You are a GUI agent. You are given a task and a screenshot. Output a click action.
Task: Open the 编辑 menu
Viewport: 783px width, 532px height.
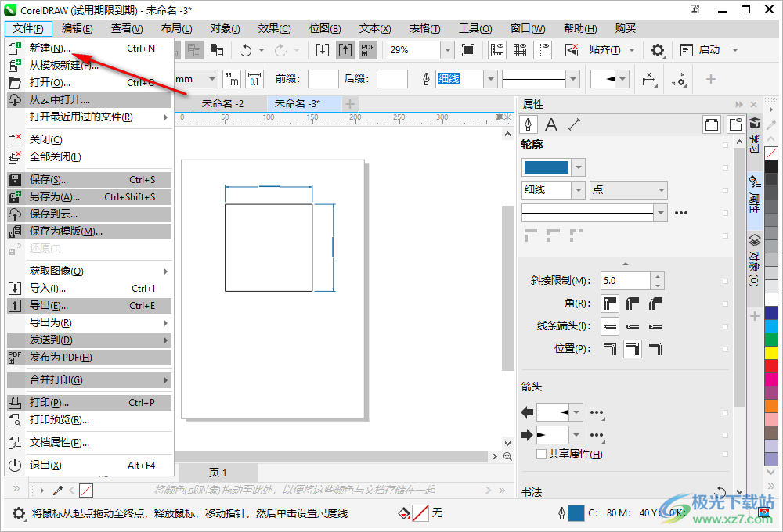point(77,28)
